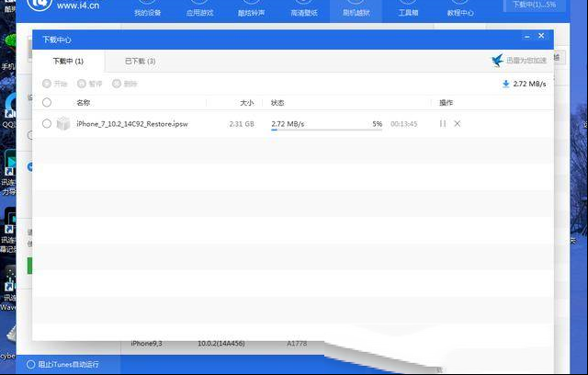Click the 大小 column header

(247, 102)
